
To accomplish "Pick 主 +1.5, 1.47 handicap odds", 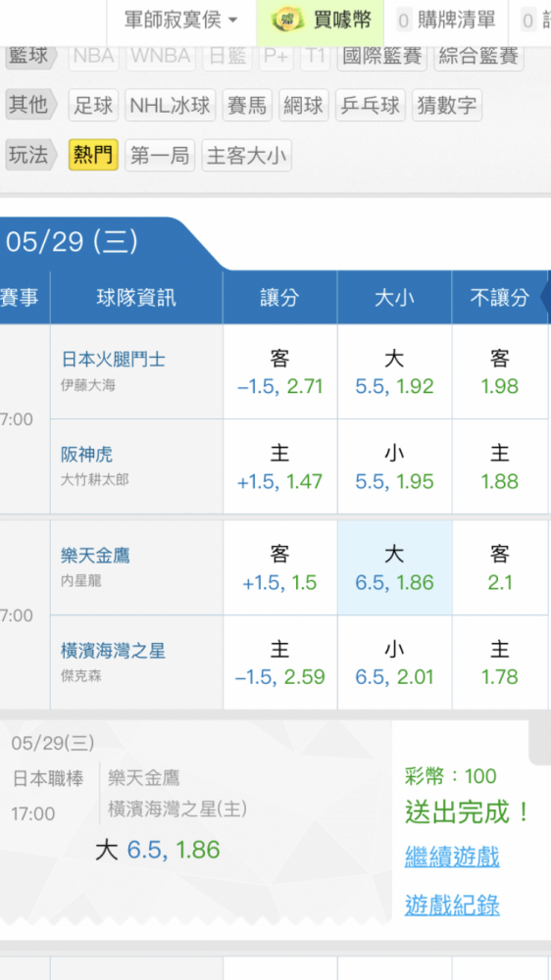I will tap(279, 466).
